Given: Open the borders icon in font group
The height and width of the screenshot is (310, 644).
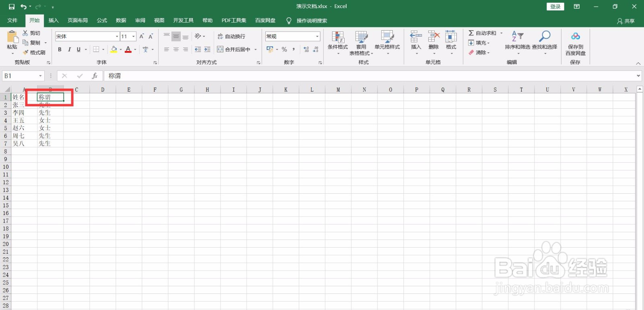Looking at the screenshot, I should point(96,49).
